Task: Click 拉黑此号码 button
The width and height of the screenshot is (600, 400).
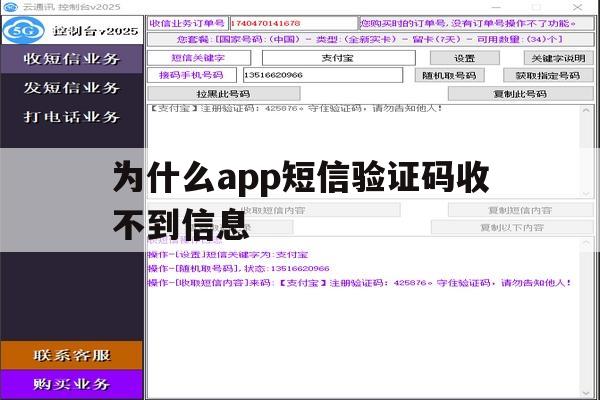Action: 223,94
